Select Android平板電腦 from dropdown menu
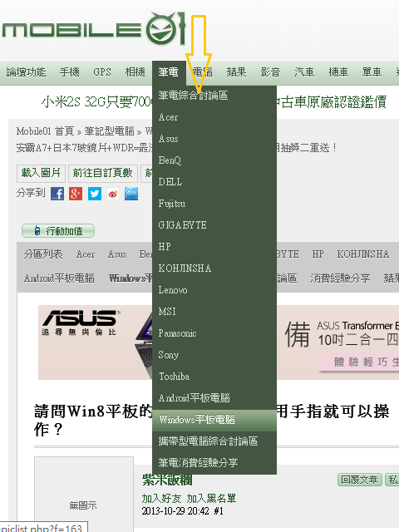Screen dimensions: 399x532 point(214,398)
